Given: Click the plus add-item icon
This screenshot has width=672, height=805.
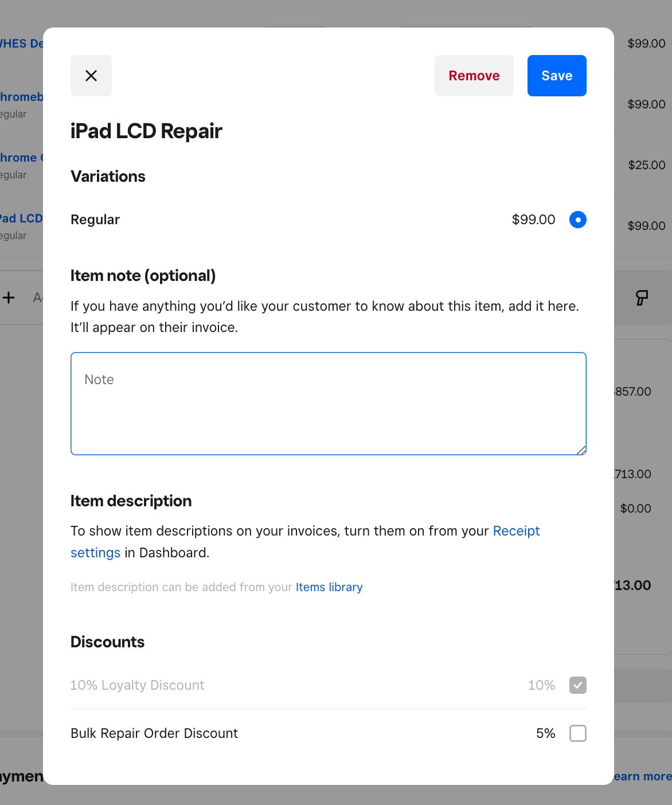Looking at the screenshot, I should (x=9, y=298).
